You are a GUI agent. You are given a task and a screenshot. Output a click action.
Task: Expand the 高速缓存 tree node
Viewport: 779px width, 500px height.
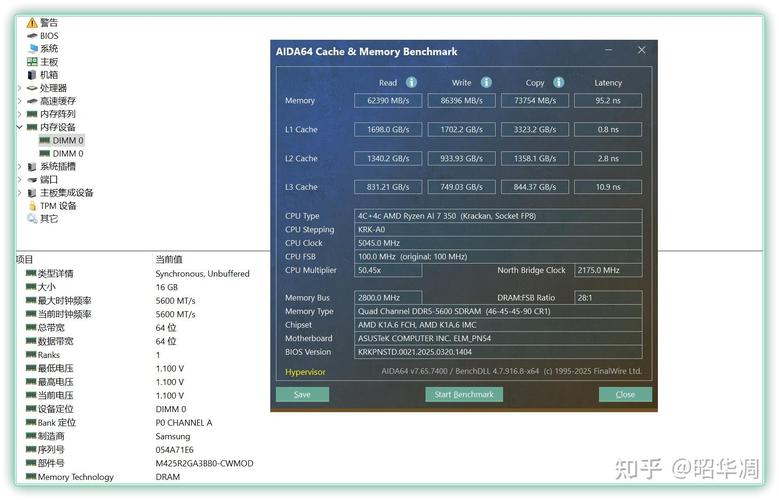(19, 101)
